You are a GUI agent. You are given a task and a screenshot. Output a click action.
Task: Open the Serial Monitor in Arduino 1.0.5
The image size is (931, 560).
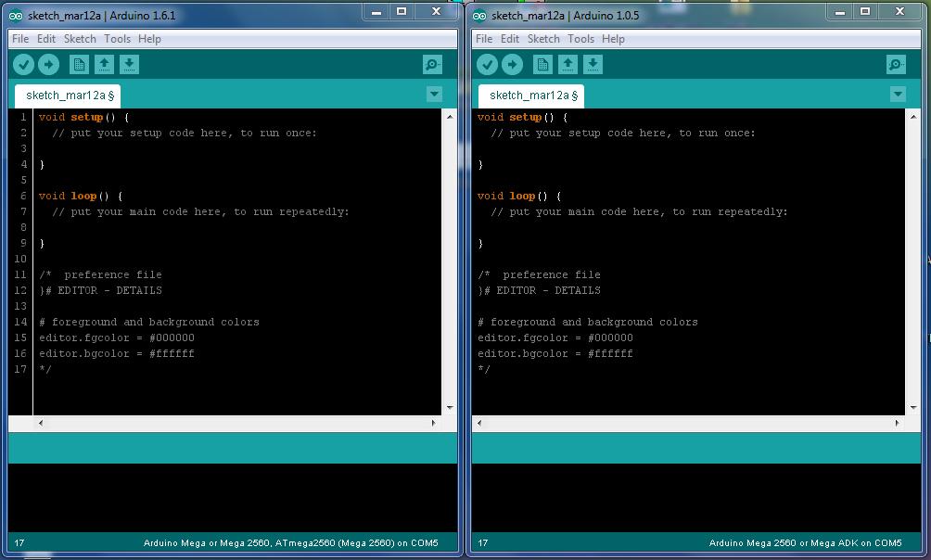(894, 64)
